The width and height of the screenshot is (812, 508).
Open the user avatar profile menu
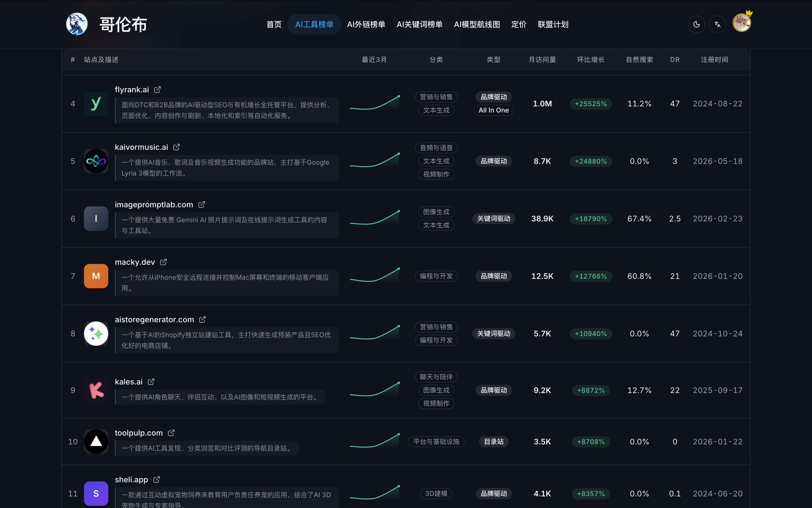coord(742,23)
